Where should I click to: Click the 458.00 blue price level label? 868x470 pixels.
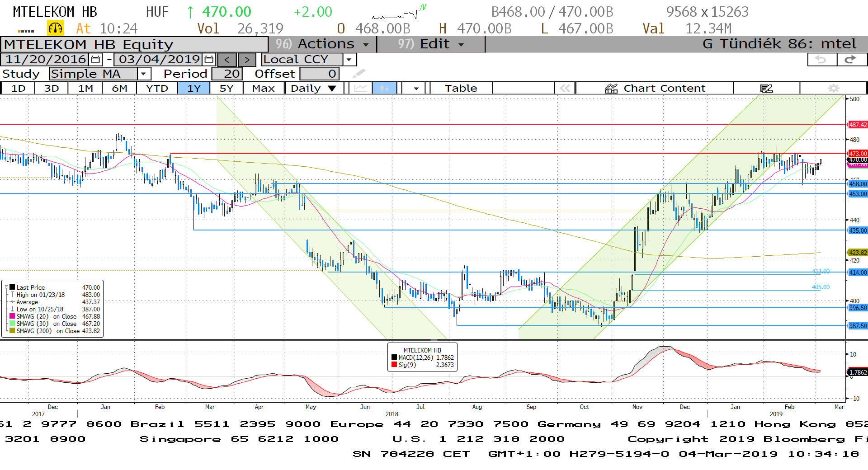click(x=857, y=184)
